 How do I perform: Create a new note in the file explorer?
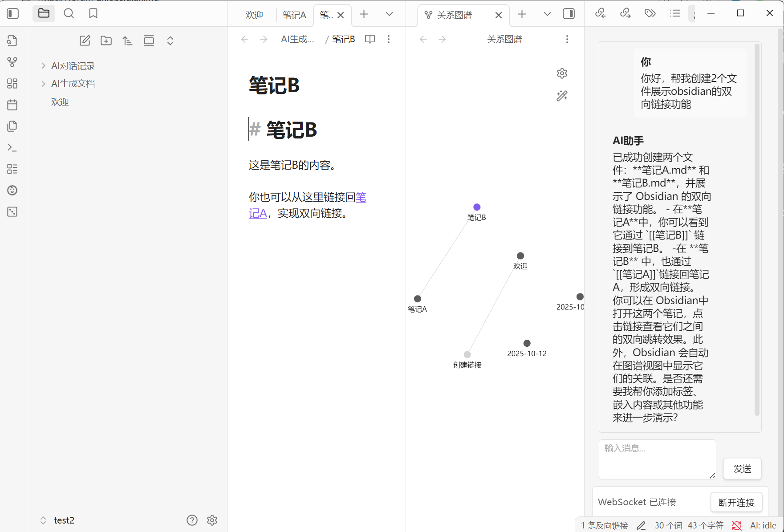85,41
